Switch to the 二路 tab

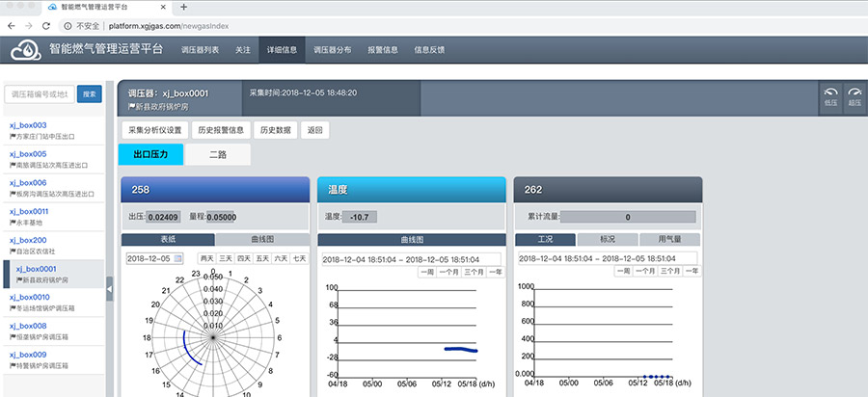(218, 155)
